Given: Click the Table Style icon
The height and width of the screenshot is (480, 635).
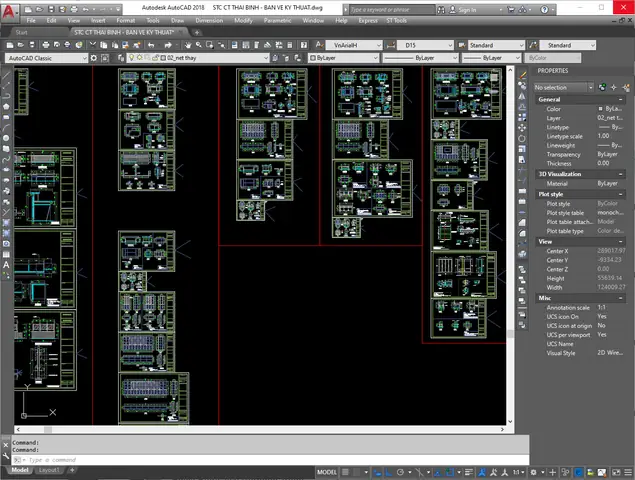Looking at the screenshot, I should 462,45.
